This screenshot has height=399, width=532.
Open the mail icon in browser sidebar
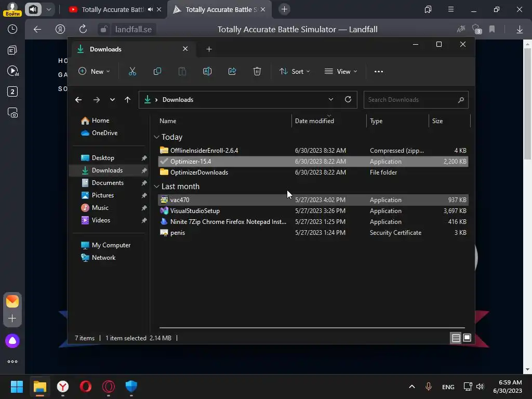(12, 301)
